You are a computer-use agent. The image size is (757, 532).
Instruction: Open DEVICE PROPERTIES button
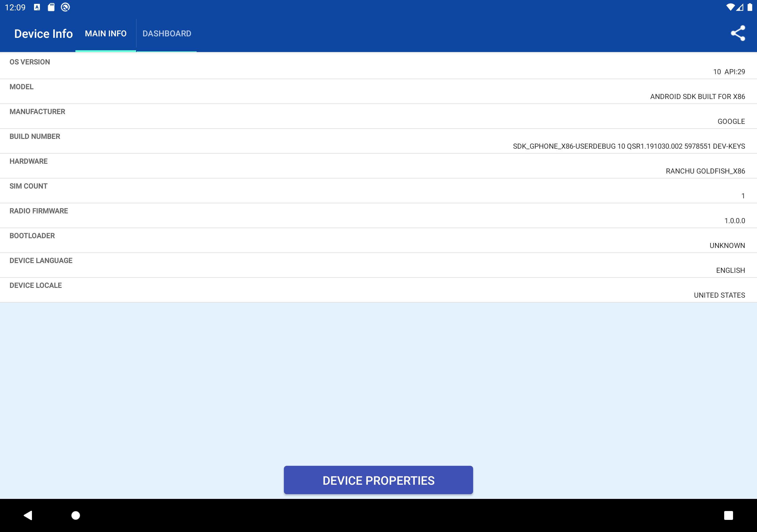pos(378,480)
